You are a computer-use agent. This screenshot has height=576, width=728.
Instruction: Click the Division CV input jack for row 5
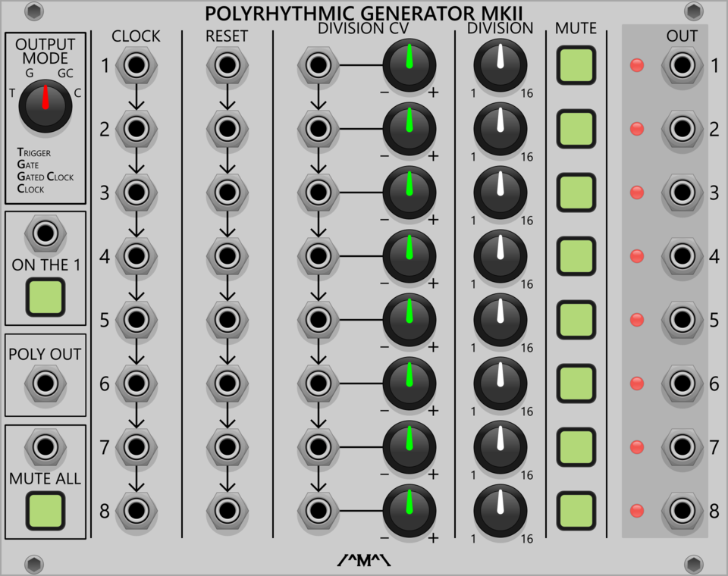(318, 320)
